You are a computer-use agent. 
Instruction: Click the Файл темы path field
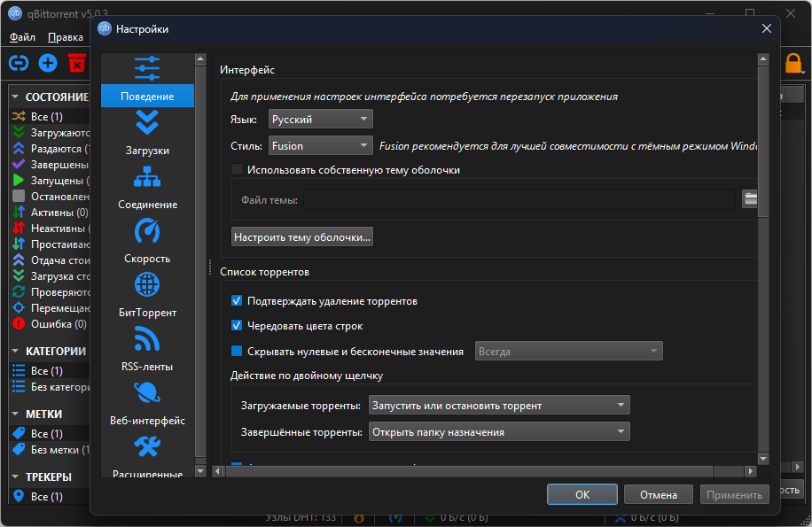point(519,199)
